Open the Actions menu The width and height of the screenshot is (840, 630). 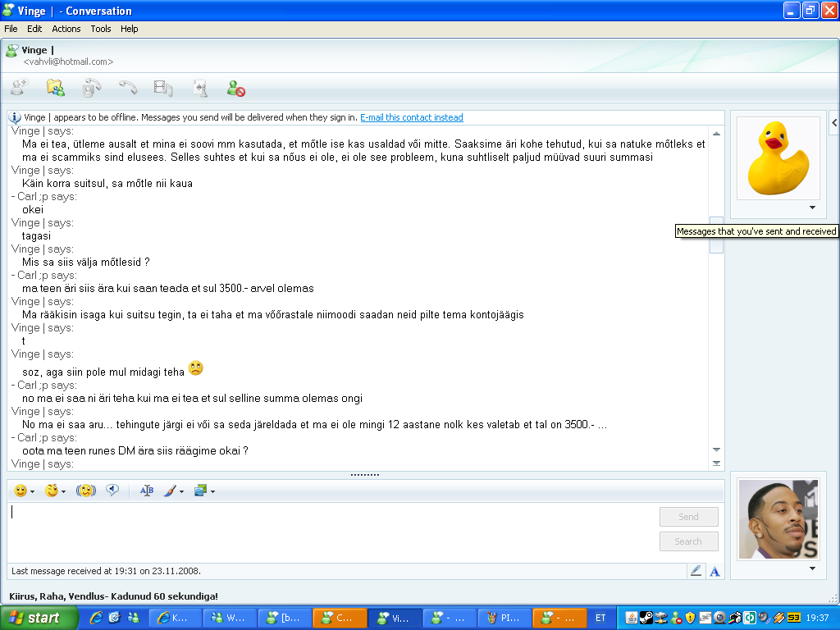[x=66, y=29]
